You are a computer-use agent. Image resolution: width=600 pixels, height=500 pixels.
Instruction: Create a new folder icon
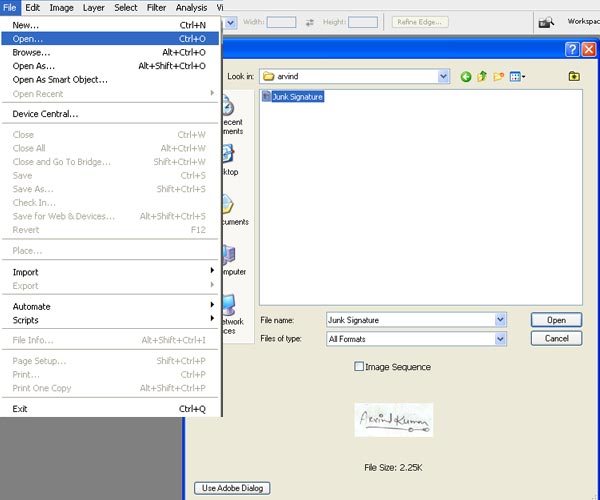(x=498, y=77)
